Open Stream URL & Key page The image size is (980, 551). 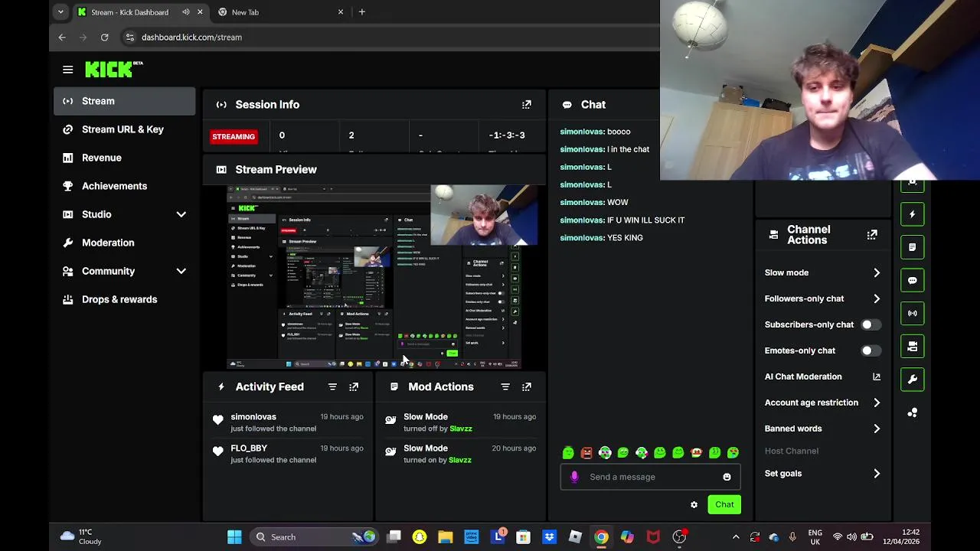pos(125,129)
